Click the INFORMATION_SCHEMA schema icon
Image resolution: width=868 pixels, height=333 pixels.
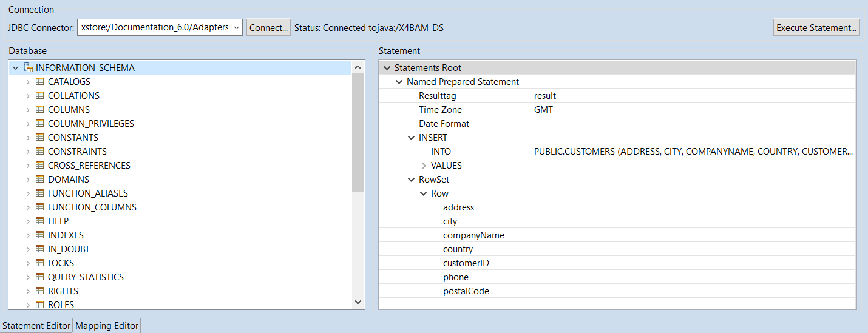coord(28,68)
